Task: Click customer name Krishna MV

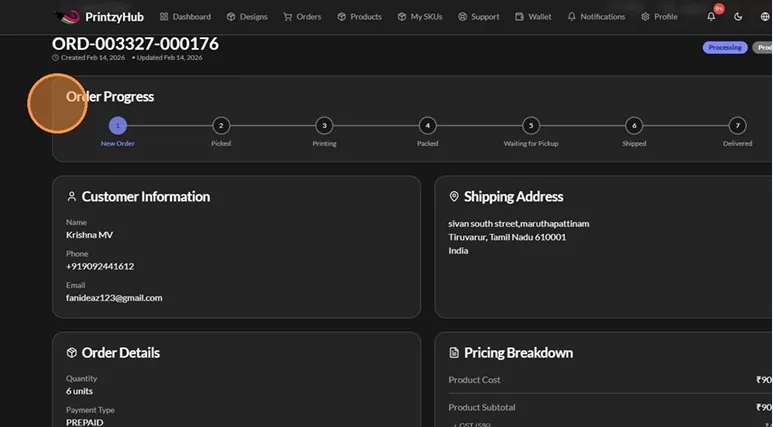Action: pyautogui.click(x=89, y=235)
